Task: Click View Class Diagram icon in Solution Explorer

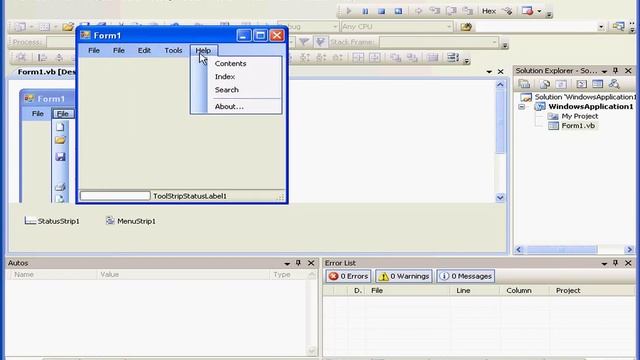Action: [x=614, y=84]
